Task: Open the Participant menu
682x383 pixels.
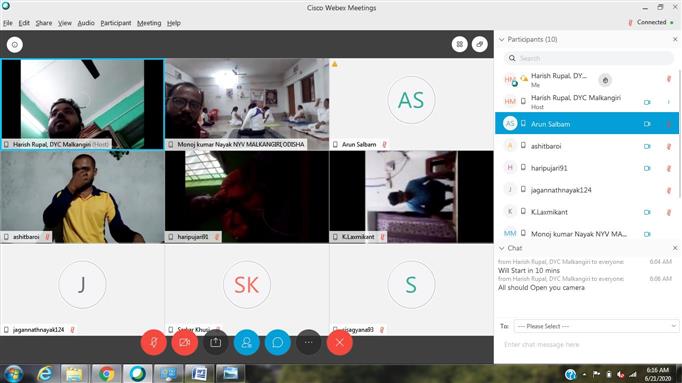Action: coord(116,23)
